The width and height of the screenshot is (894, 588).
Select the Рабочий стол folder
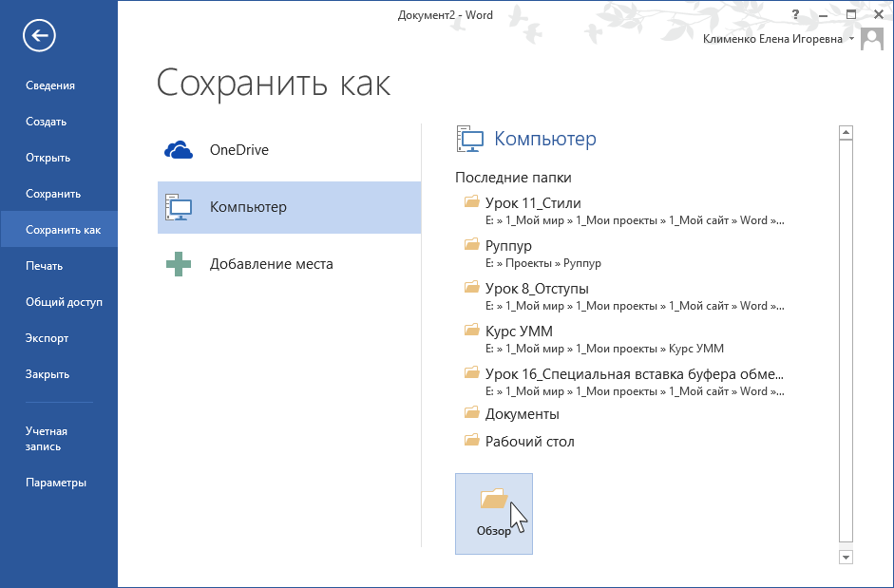(x=624, y=442)
